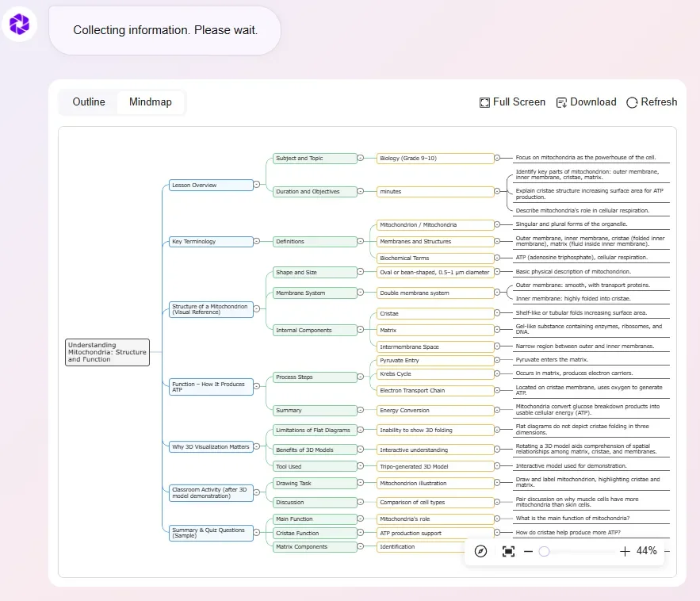Viewport: 700px width, 601px height.
Task: Select root node Understanding Mitochondria
Action: [x=107, y=352]
